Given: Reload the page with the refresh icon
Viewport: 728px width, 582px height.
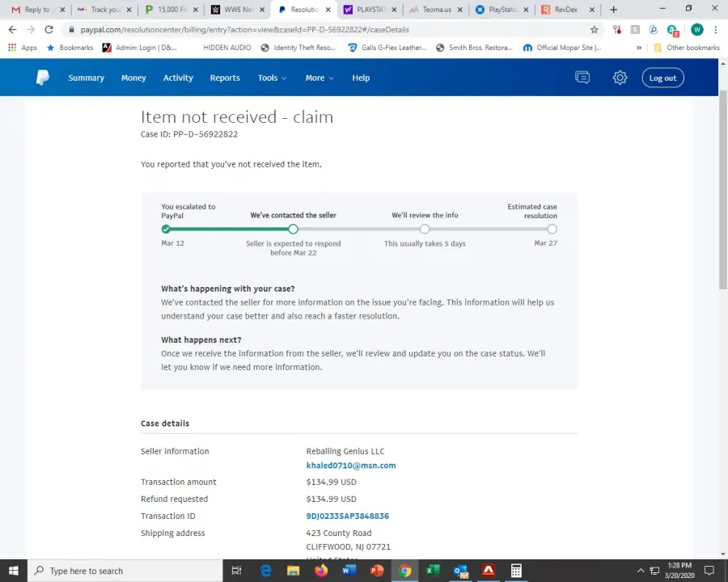Looking at the screenshot, I should (x=49, y=29).
